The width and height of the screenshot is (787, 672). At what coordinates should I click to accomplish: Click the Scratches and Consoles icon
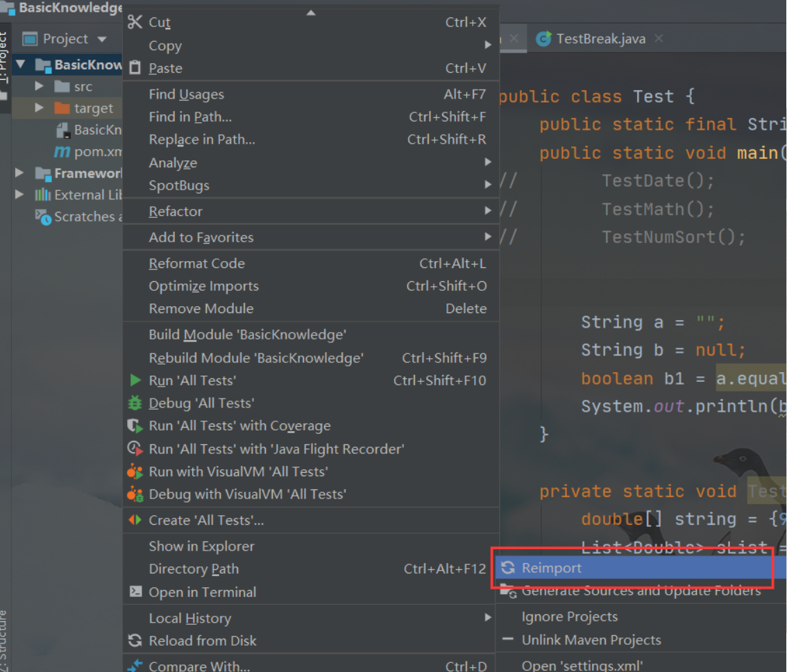(x=43, y=217)
